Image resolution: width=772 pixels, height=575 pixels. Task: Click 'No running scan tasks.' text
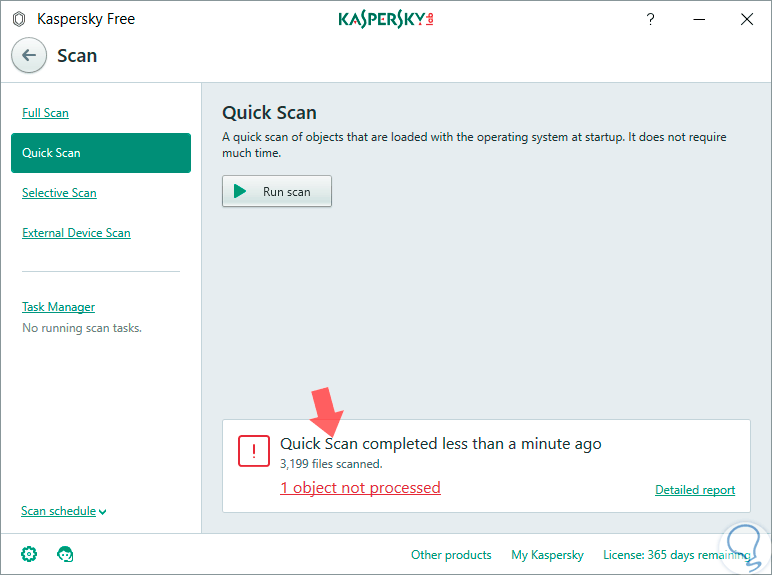[x=82, y=328]
